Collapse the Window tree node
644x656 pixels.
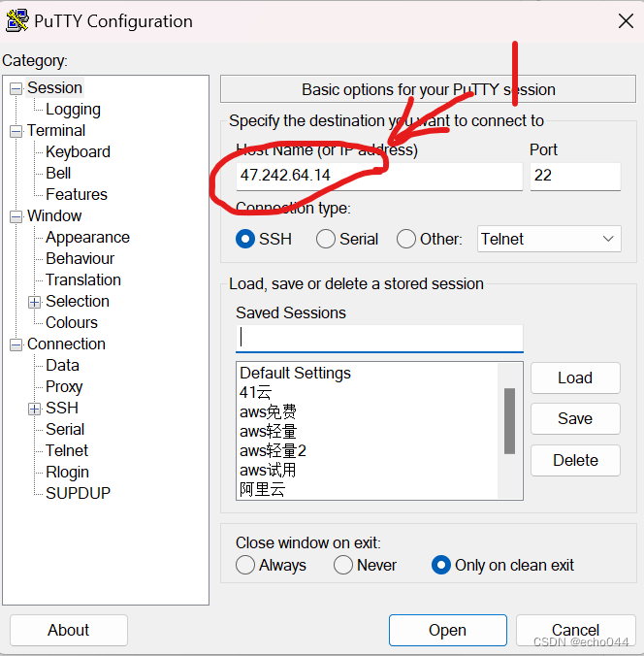point(16,216)
